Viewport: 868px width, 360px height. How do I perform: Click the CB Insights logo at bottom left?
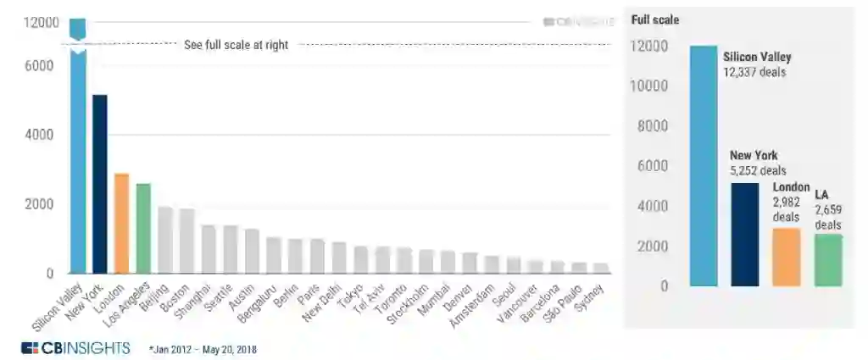coord(75,348)
